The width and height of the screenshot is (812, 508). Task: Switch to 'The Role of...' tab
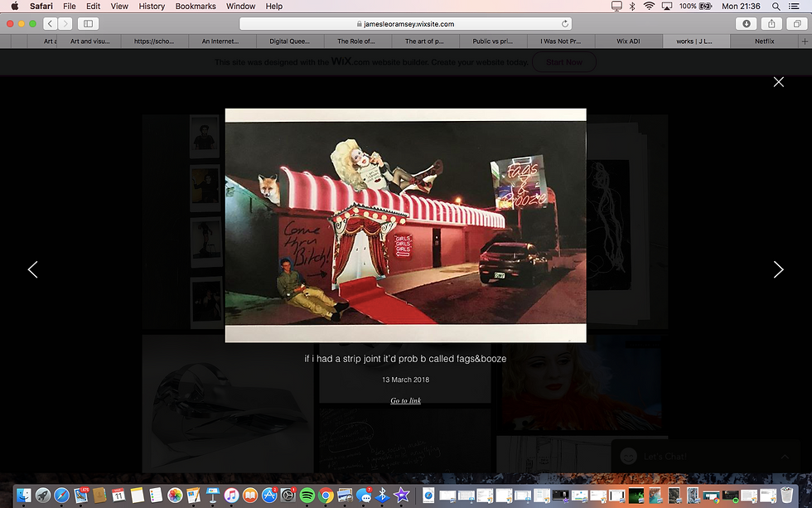(355, 41)
